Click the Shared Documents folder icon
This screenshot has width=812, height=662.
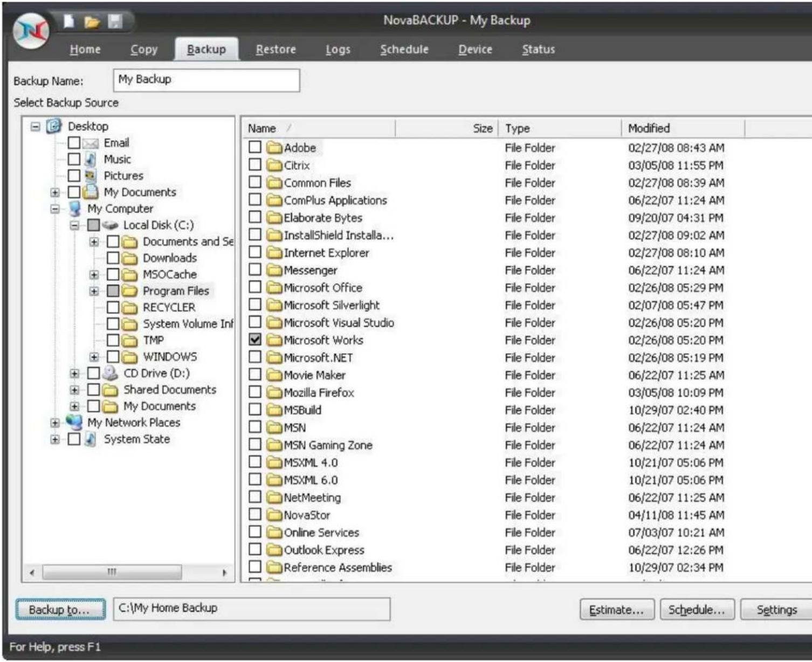[x=110, y=390]
